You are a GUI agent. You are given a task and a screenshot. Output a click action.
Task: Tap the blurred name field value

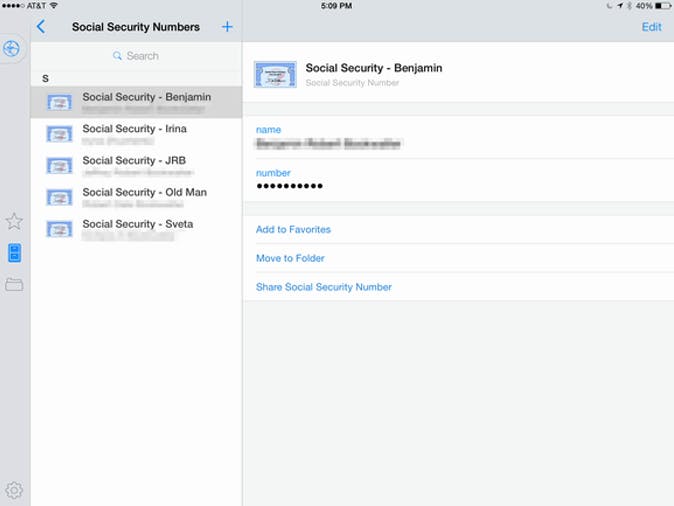coord(328,144)
